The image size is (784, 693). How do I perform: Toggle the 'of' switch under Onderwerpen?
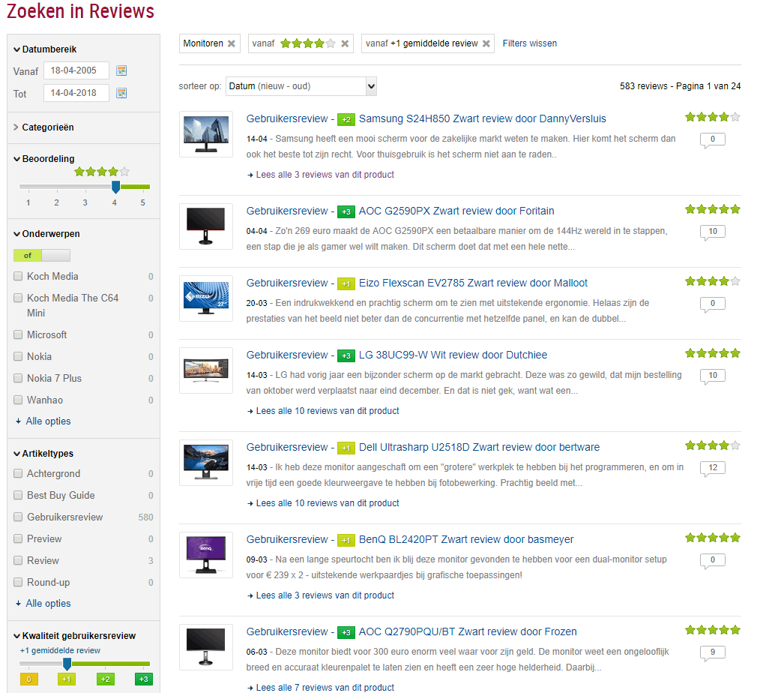point(42,255)
